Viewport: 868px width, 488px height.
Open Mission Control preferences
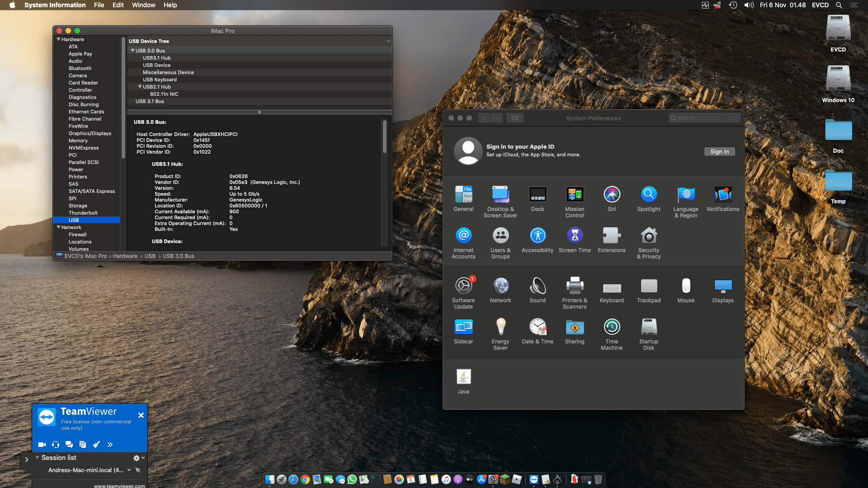point(575,202)
